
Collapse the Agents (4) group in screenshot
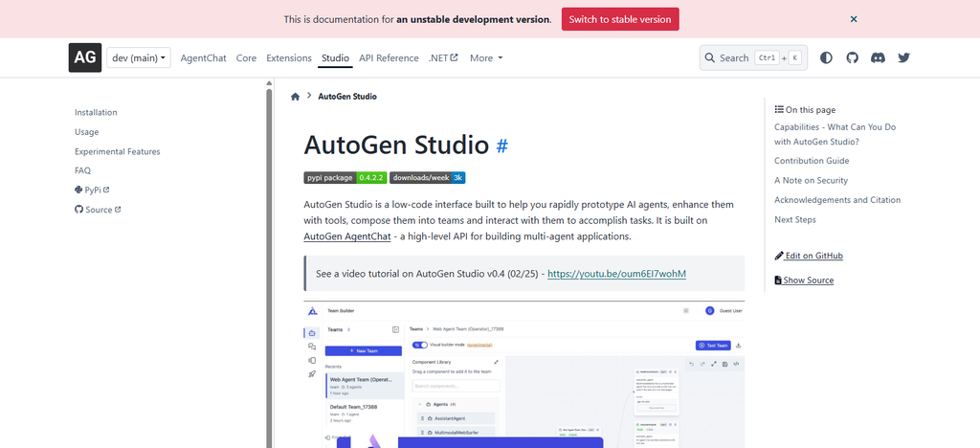pos(420,404)
